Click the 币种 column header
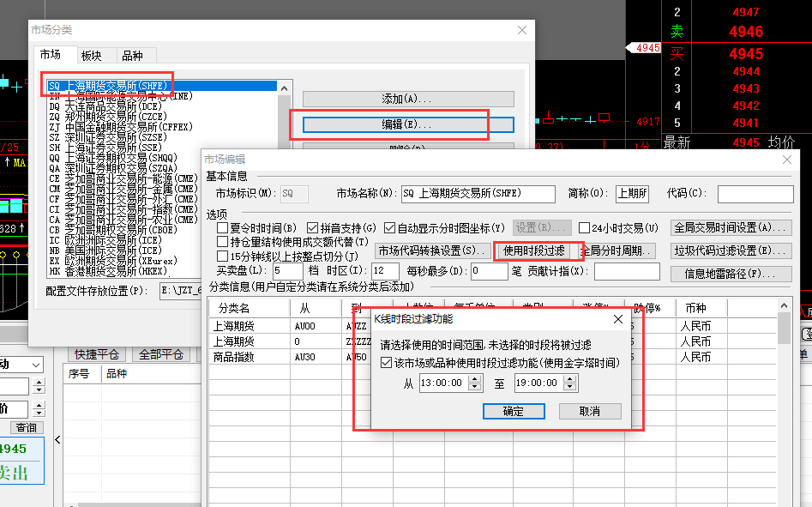The image size is (812, 507). point(701,309)
